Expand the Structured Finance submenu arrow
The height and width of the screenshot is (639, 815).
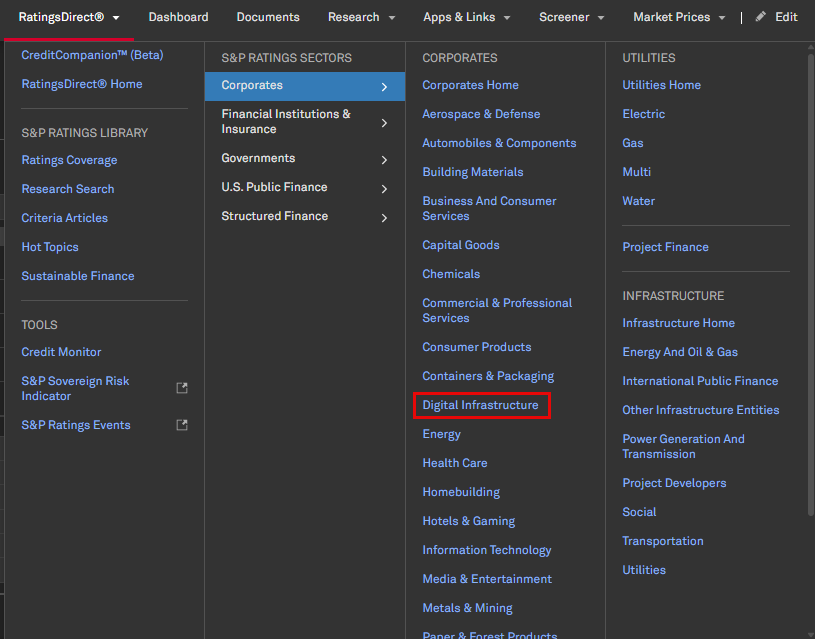click(384, 217)
